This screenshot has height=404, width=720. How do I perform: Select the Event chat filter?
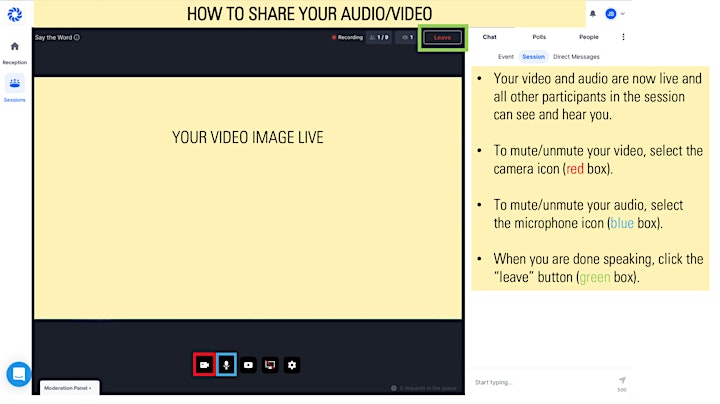506,57
